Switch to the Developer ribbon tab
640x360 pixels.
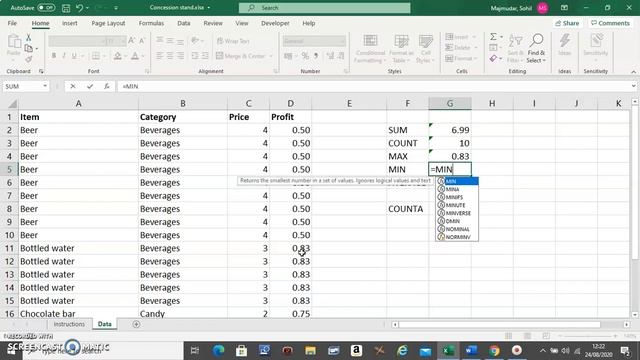point(275,23)
